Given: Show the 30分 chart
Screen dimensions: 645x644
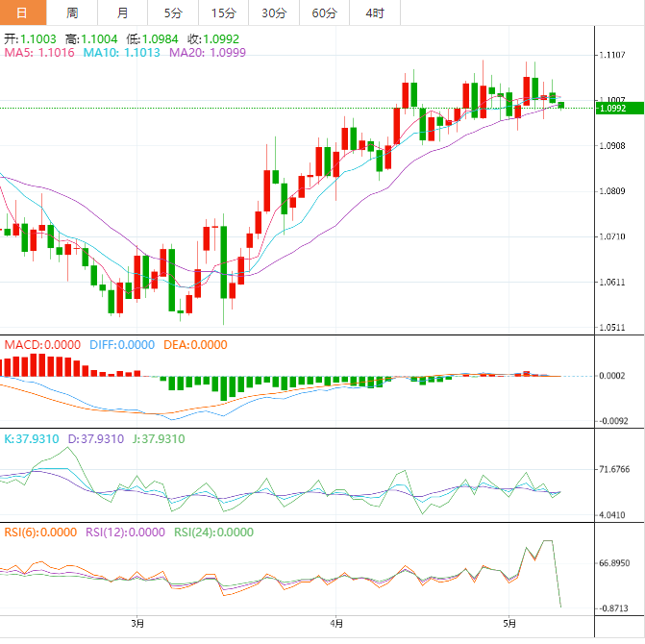Looking at the screenshot, I should pyautogui.click(x=273, y=12).
